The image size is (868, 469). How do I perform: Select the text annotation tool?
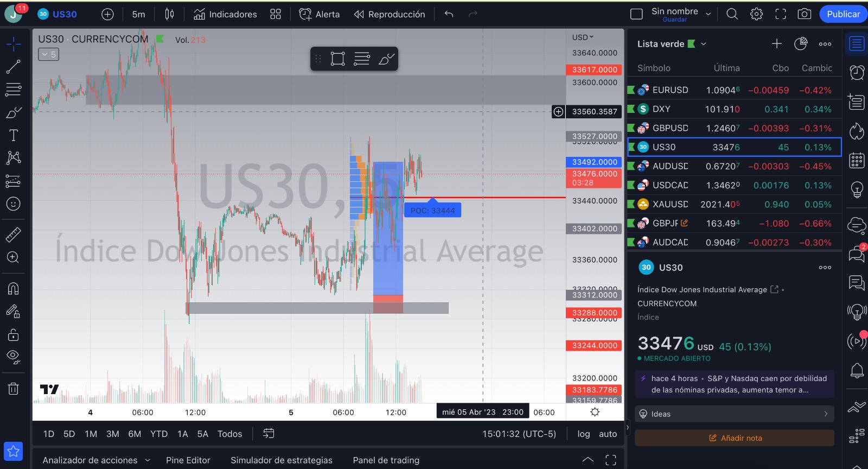click(14, 135)
